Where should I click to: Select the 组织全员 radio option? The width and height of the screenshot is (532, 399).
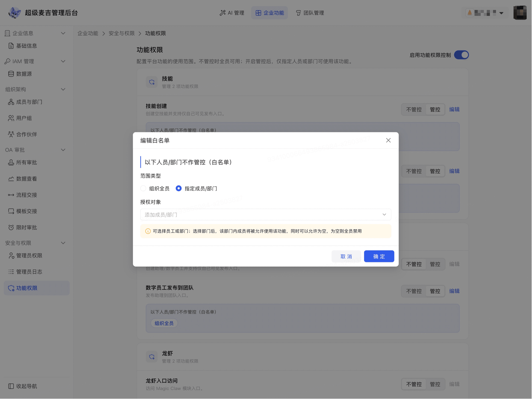(143, 188)
